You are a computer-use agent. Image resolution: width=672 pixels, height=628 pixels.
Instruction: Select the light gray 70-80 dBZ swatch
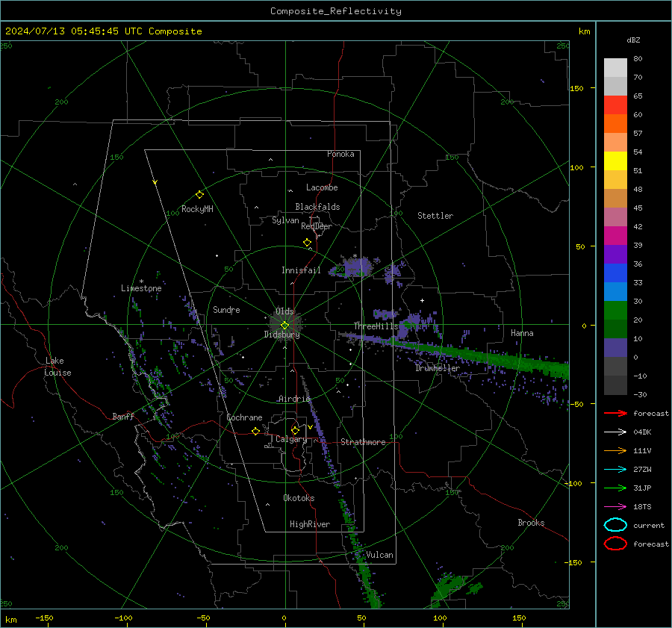(615, 68)
